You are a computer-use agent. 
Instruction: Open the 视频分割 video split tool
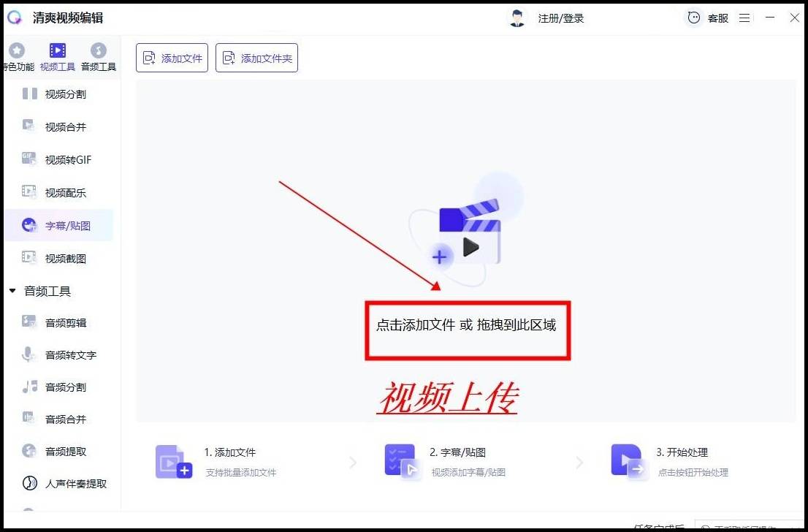[x=64, y=94]
